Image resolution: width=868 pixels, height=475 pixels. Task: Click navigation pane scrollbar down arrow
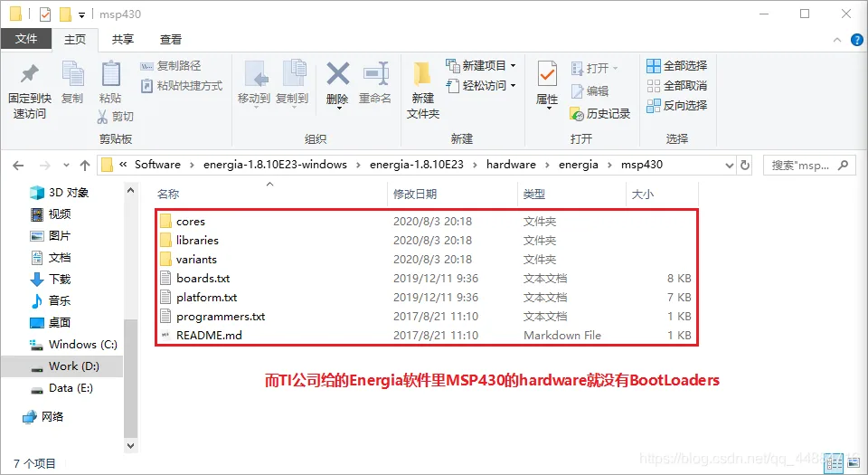pos(130,446)
